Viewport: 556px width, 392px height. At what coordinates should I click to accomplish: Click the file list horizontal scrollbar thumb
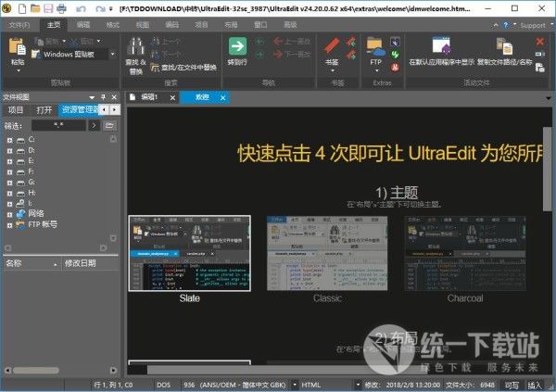[x=36, y=371]
